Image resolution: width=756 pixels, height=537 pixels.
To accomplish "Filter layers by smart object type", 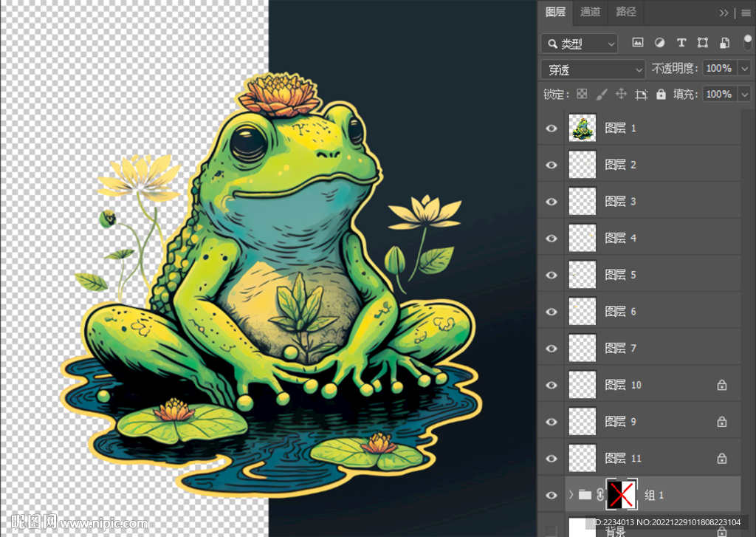I will (x=724, y=43).
